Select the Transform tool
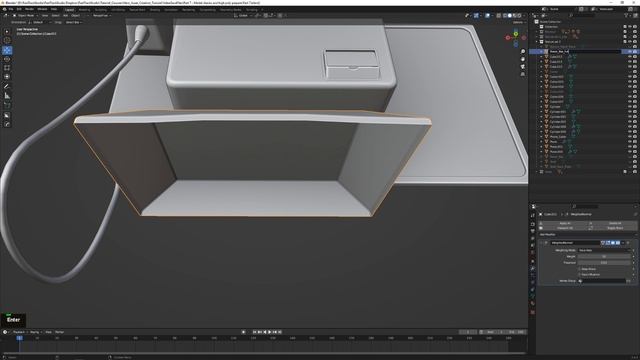Image resolution: width=640 pixels, height=360 pixels. coord(7,77)
